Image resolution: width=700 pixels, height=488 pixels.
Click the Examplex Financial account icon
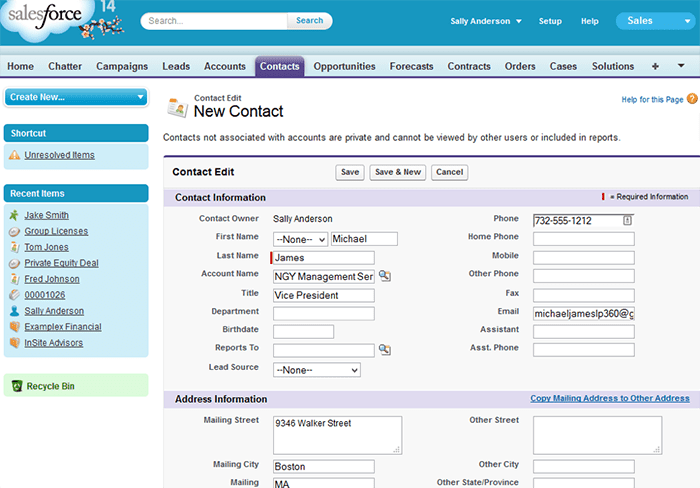tap(14, 327)
